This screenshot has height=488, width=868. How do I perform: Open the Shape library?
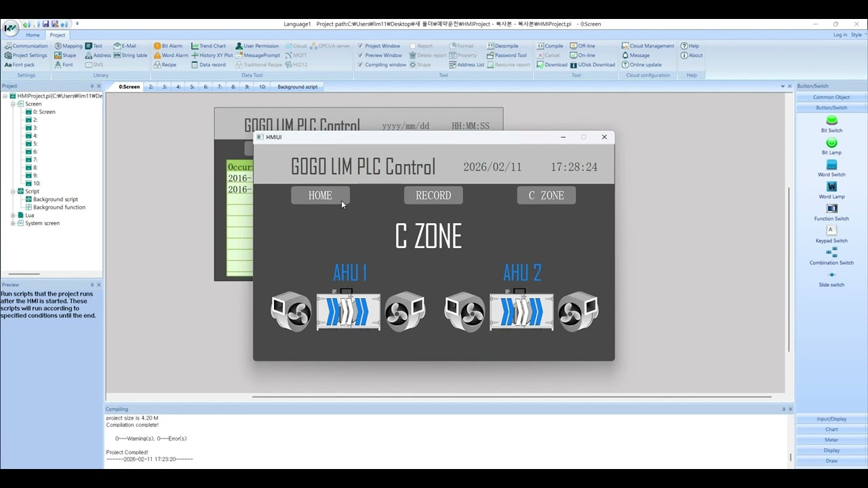coord(65,56)
